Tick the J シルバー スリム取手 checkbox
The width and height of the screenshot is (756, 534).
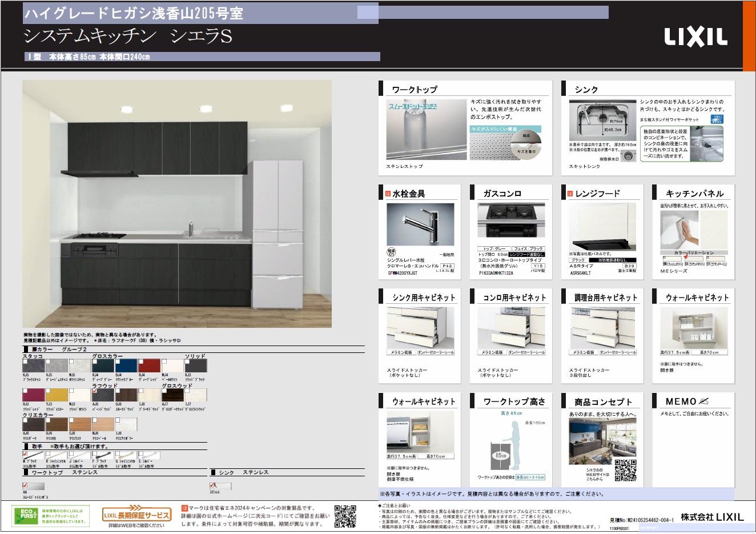click(72, 454)
